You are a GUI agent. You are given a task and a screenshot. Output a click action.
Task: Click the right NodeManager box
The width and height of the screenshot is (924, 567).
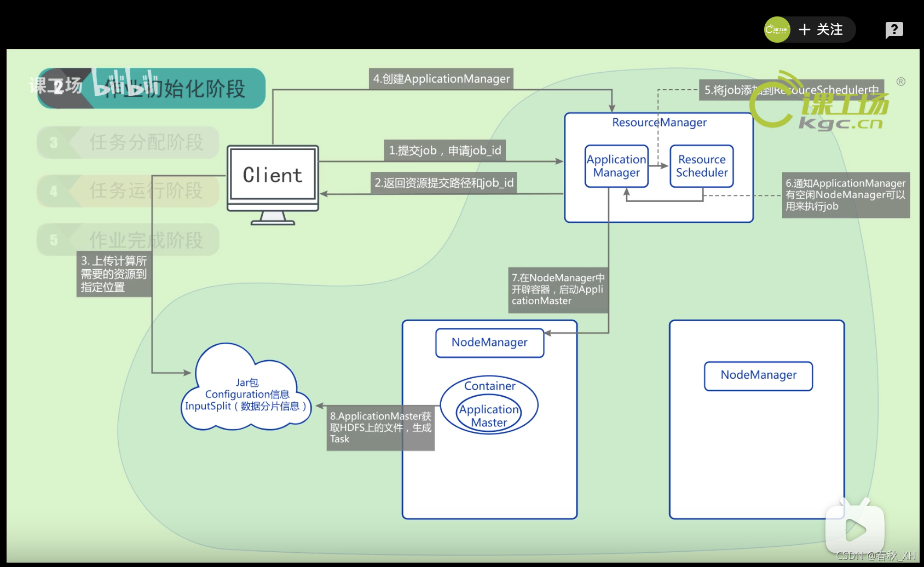pos(758,376)
